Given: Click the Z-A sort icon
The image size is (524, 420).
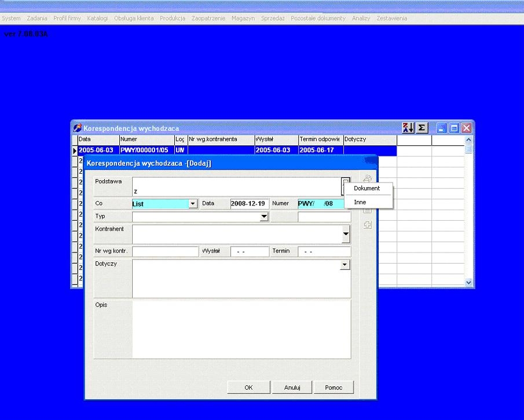Looking at the screenshot, I should 408,128.
